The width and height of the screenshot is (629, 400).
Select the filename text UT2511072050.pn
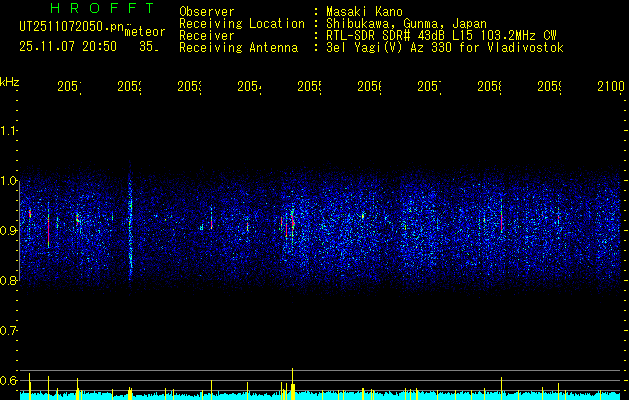tap(72, 27)
